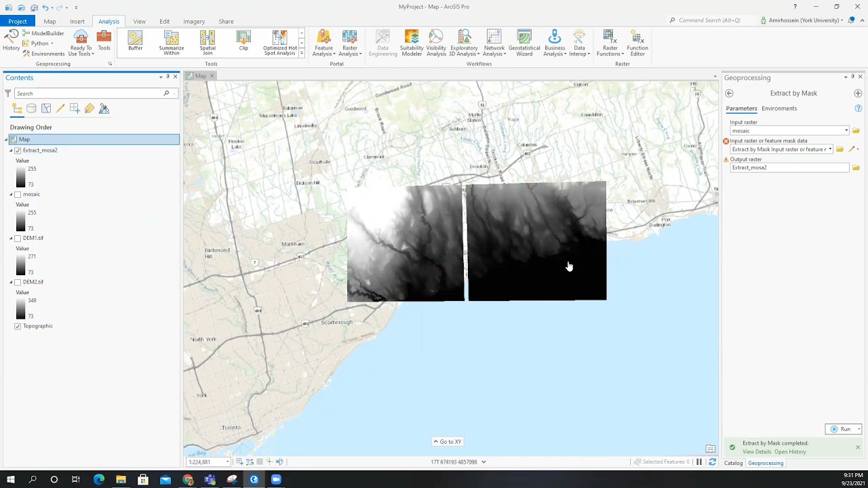Switch to the Catalog pane tab
Viewport: 868px width, 488px height.
[x=733, y=463]
